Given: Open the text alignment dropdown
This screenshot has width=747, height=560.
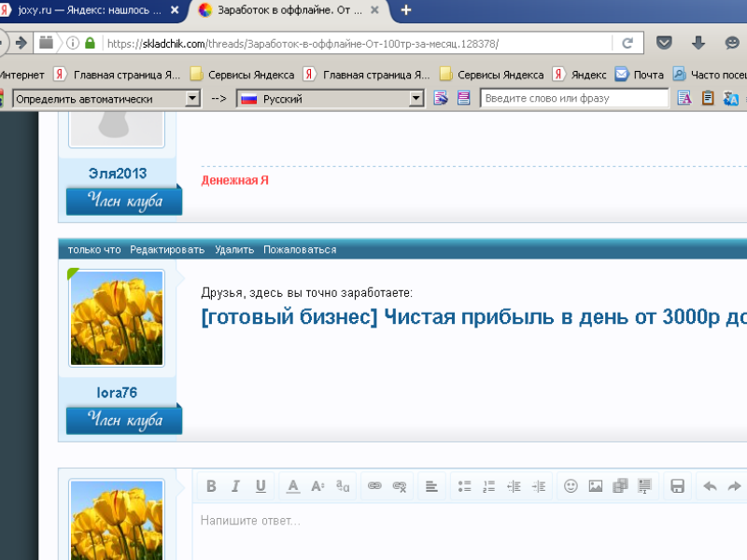Looking at the screenshot, I should pos(431,486).
